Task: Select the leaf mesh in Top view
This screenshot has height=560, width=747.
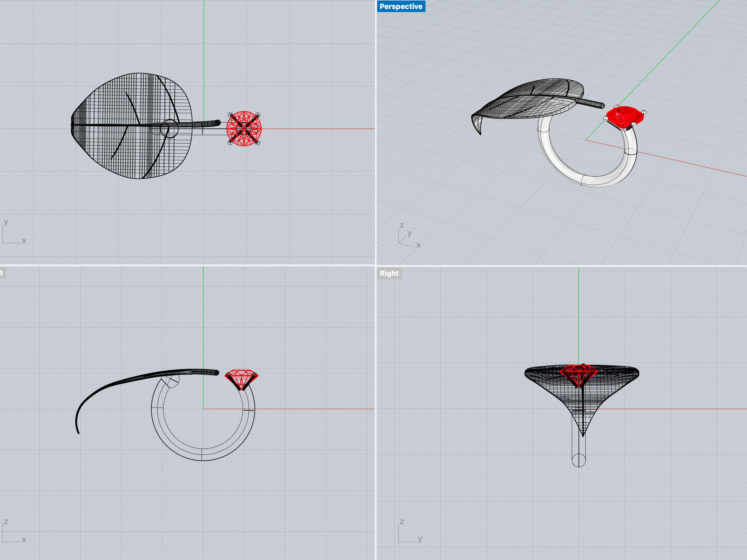Action: (132, 125)
